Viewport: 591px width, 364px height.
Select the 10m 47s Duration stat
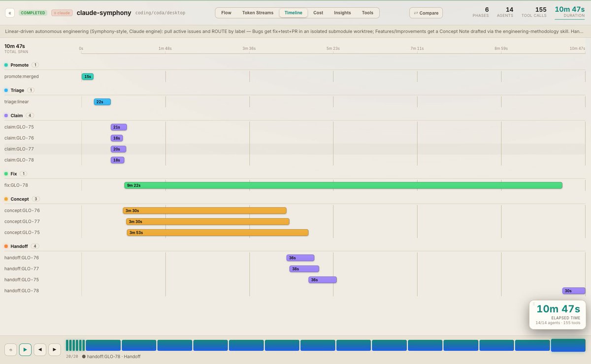[x=570, y=12]
